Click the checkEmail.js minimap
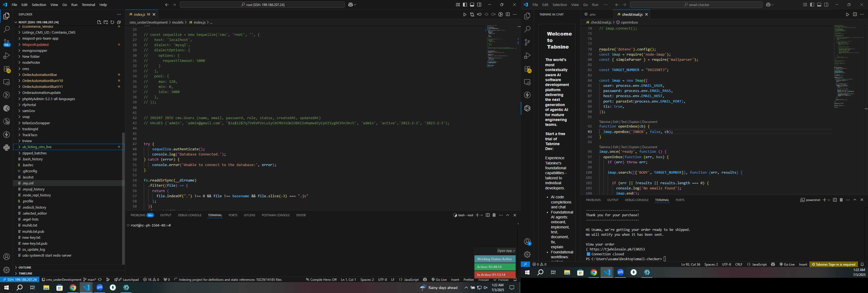The width and height of the screenshot is (868, 293). pos(848,67)
